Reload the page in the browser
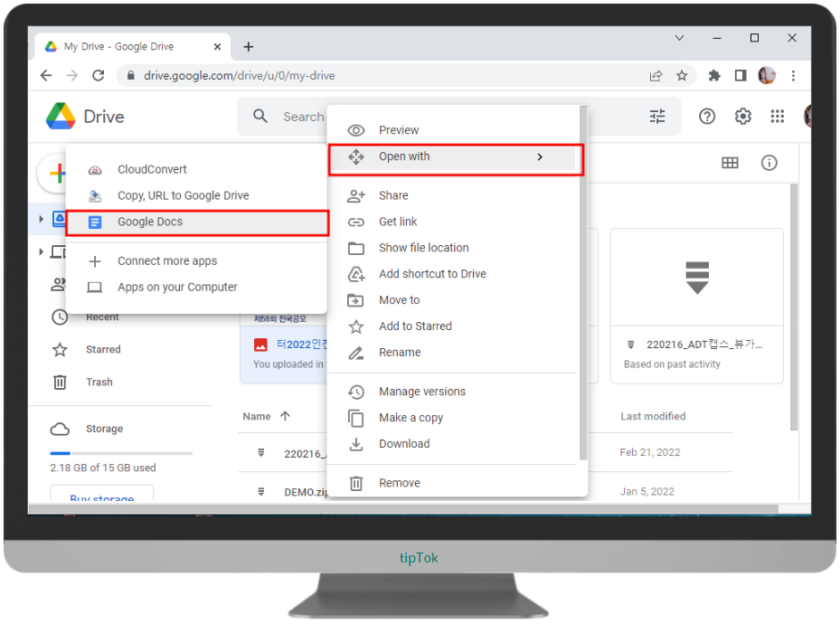This screenshot has width=840, height=624. [98, 76]
